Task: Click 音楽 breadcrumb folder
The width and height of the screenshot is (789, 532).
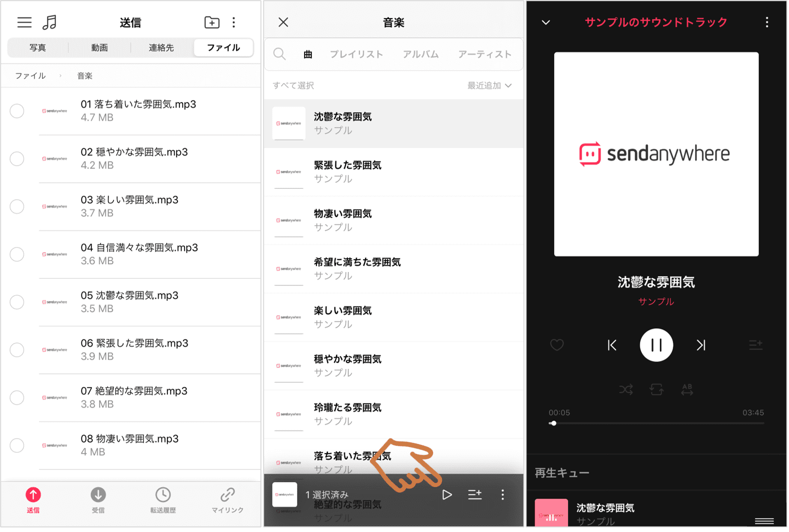Action: (85, 76)
